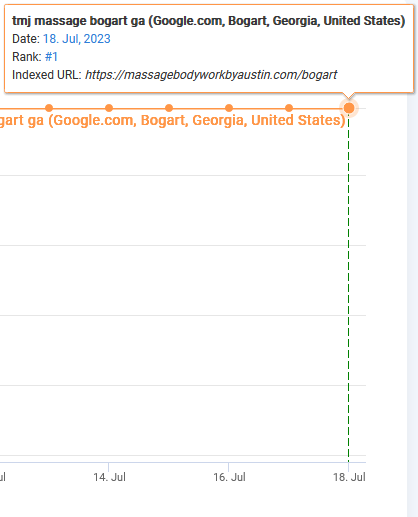The width and height of the screenshot is (418, 517).
Task: Select the data point above 14. Jul
Action: (109, 108)
